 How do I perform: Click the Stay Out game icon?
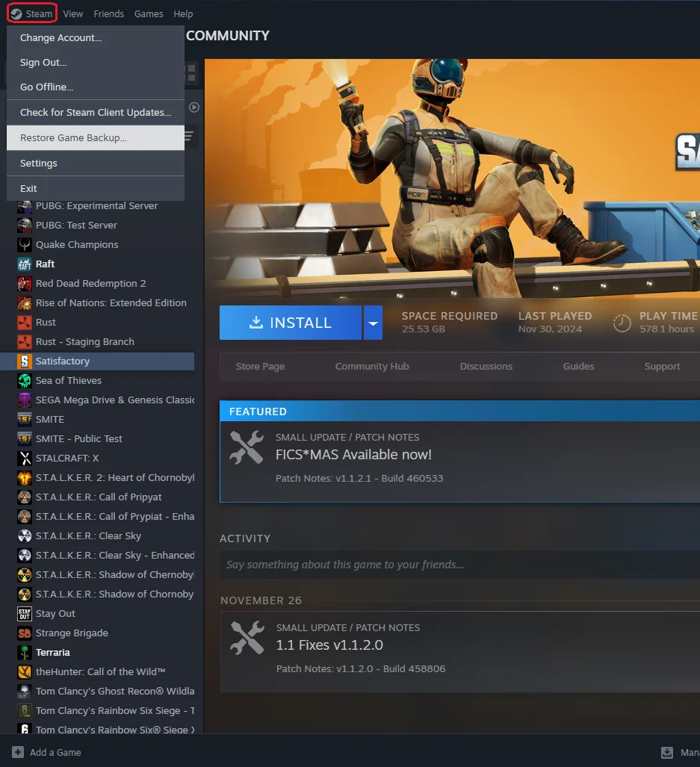point(25,613)
